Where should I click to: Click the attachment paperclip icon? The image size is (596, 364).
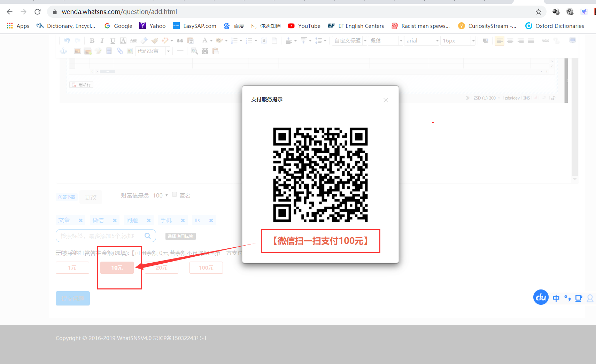coord(120,51)
